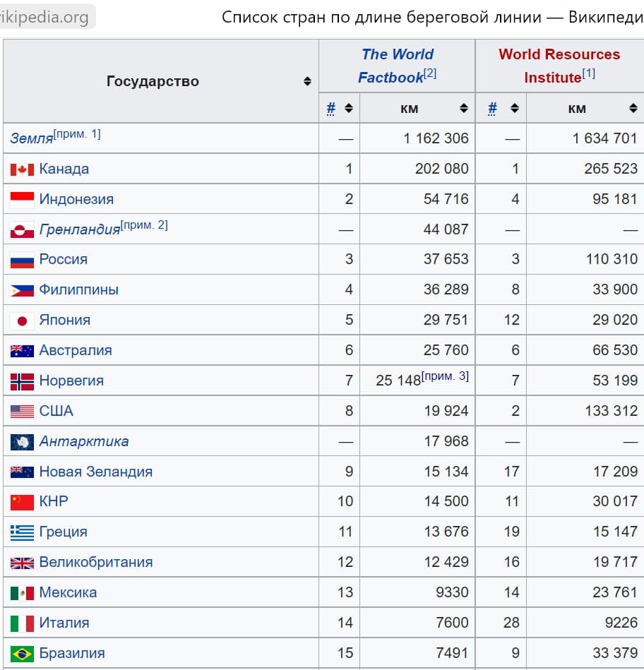Sort by World Factbook rank column

348,109
